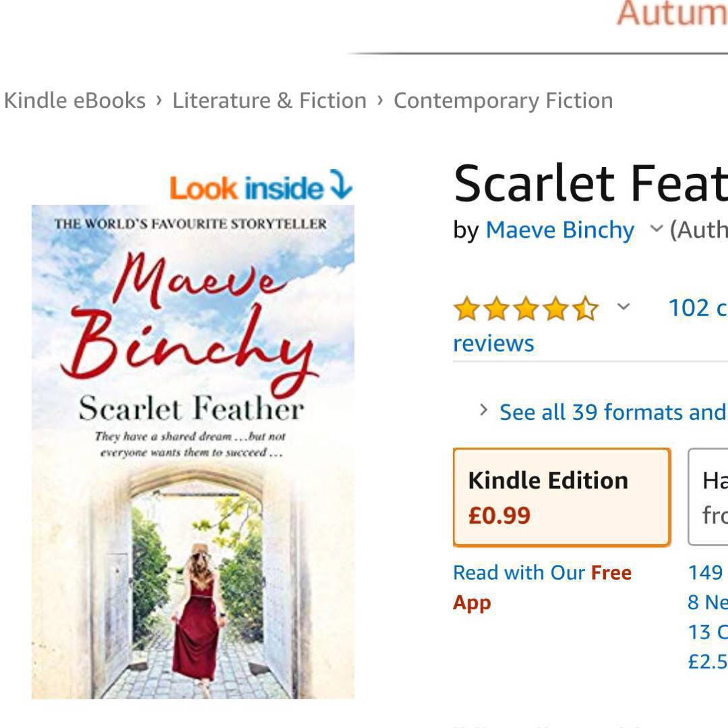This screenshot has width=728, height=728.
Task: Click the 149 offers link
Action: click(706, 572)
